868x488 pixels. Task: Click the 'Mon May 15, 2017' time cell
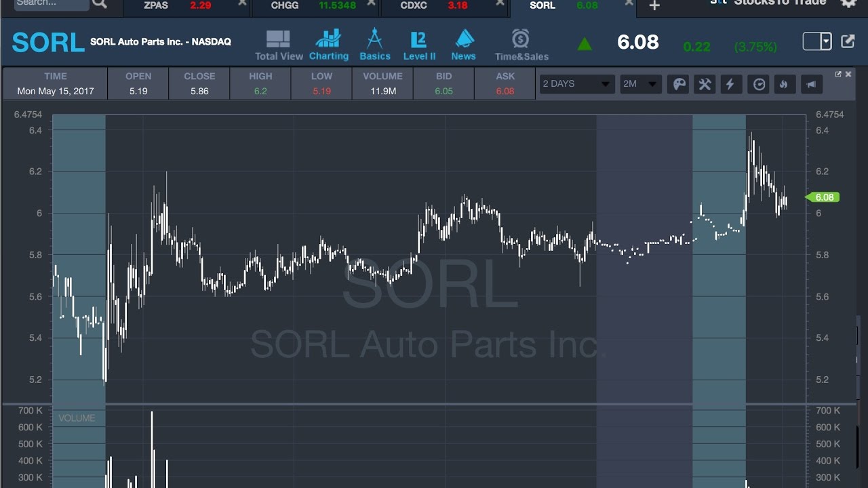(x=56, y=91)
